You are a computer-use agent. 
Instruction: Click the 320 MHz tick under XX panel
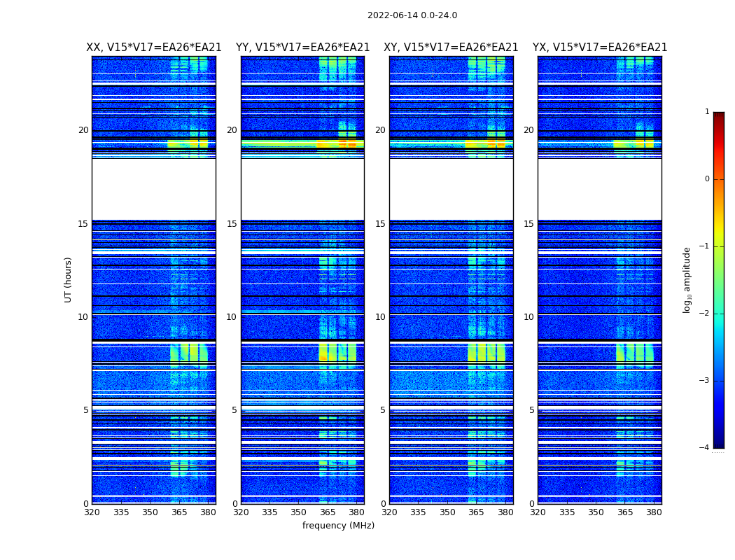tap(92, 512)
